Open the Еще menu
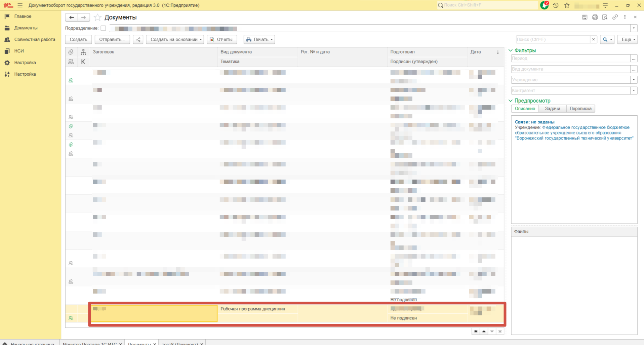 click(627, 40)
